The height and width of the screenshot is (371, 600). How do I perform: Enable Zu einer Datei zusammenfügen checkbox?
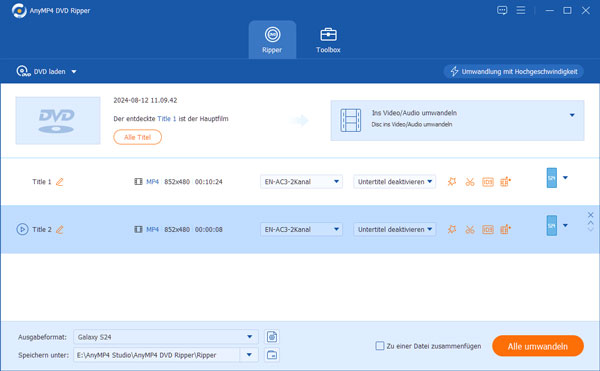[380, 346]
